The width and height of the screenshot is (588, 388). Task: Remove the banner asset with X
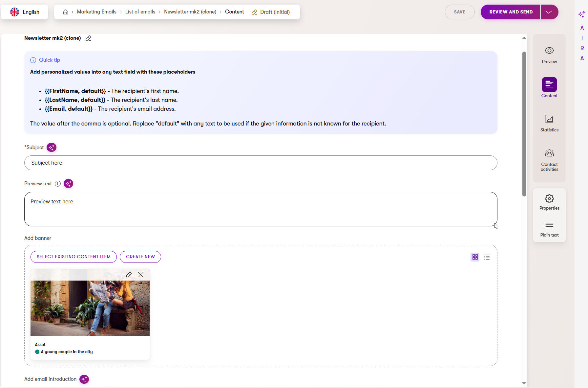pos(141,275)
